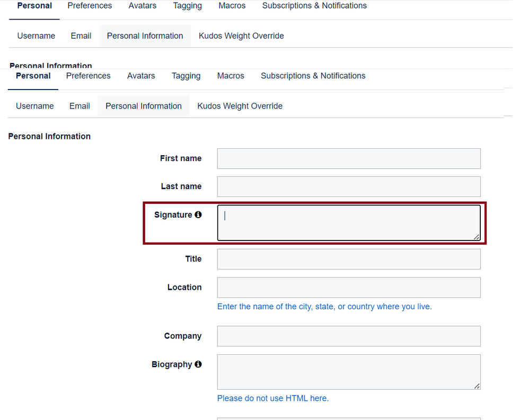
Task: Open the Preferences tab in lower tab row
Action: click(x=88, y=76)
